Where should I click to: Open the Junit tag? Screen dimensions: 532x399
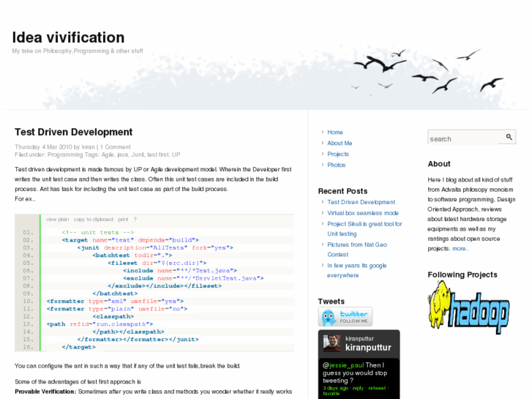coord(138,155)
